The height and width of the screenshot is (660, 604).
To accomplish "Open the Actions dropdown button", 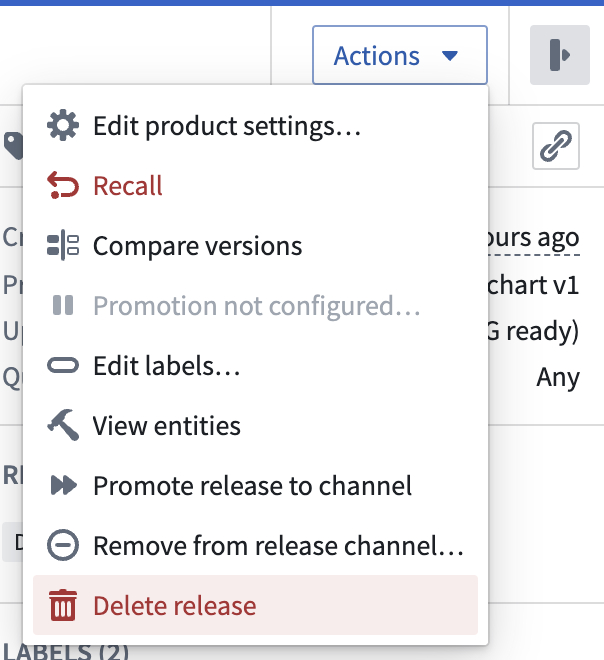I will click(399, 55).
